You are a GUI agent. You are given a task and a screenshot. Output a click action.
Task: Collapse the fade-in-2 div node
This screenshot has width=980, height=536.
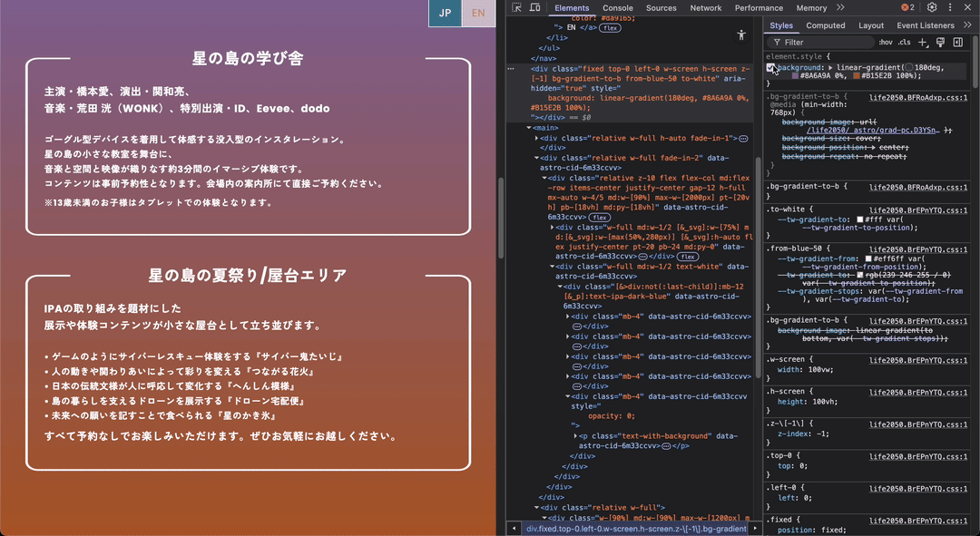(x=536, y=158)
